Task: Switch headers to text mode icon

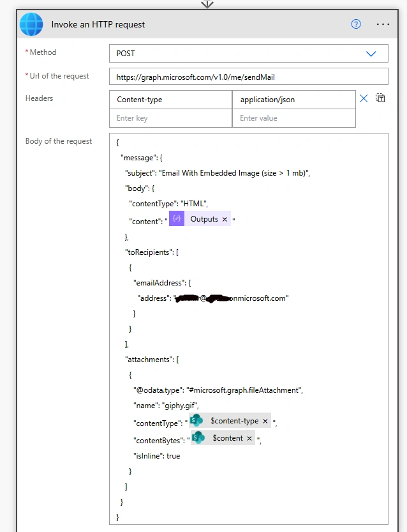Action: (x=380, y=98)
